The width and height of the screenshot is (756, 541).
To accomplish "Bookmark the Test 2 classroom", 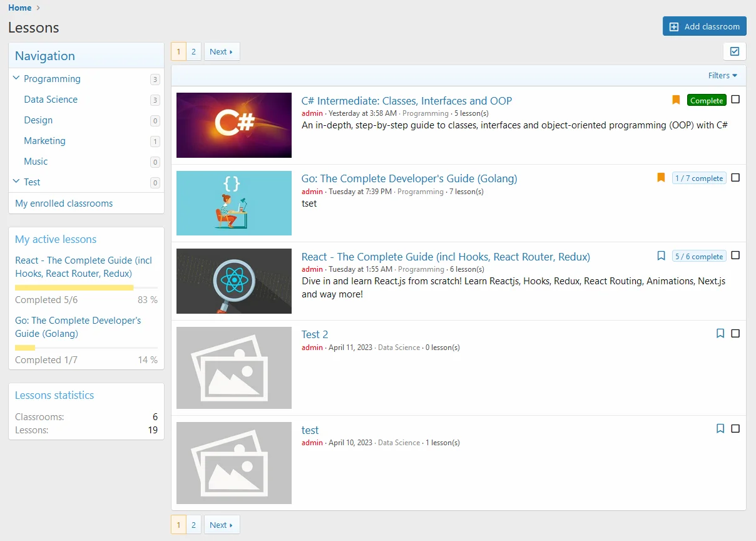I will click(720, 334).
